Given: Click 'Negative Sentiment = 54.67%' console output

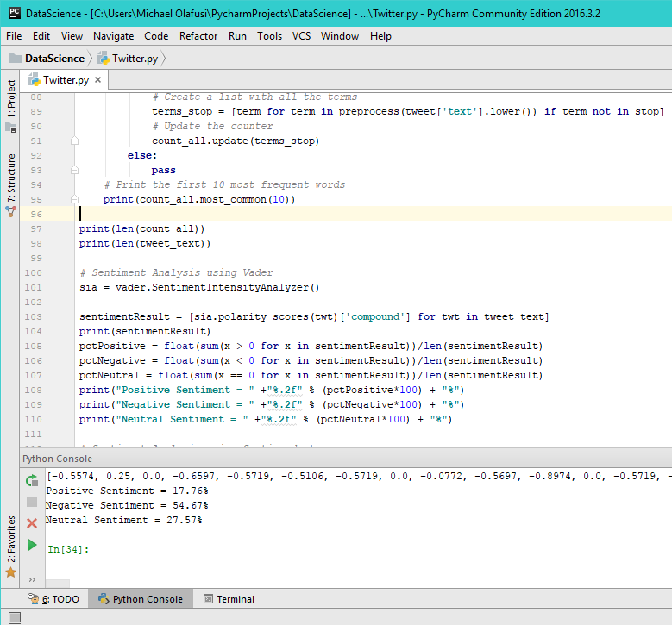Looking at the screenshot, I should click(x=127, y=505).
